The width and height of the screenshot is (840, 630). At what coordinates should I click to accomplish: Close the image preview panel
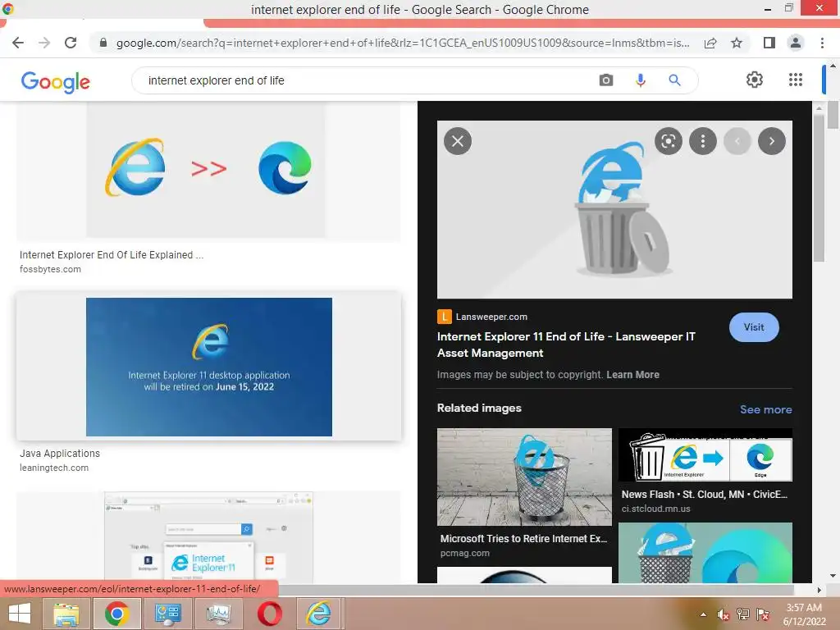tap(458, 141)
